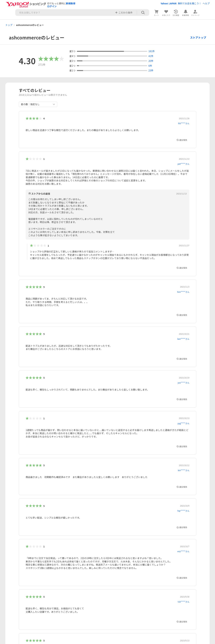Report violation on miz***** review
The width and height of the screenshot is (215, 644).
[182, 578]
